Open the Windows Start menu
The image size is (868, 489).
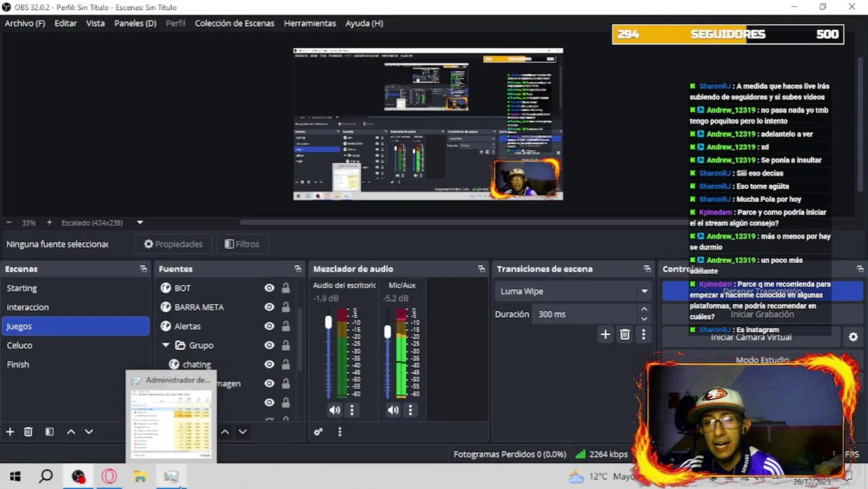pyautogui.click(x=15, y=477)
